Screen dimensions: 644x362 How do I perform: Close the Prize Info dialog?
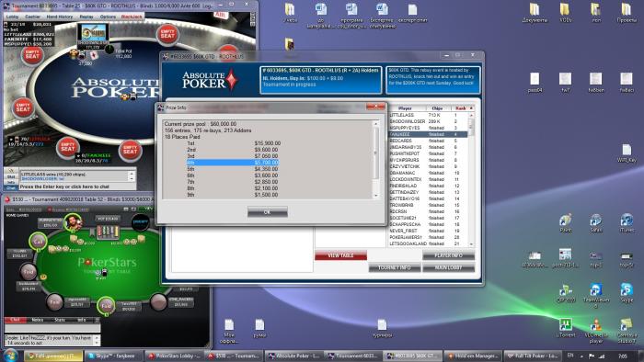375,107
